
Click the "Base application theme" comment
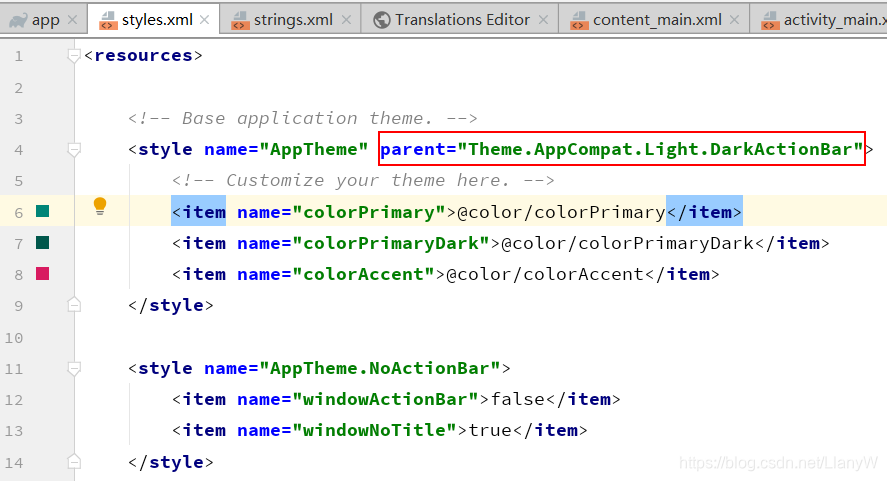tap(303, 118)
